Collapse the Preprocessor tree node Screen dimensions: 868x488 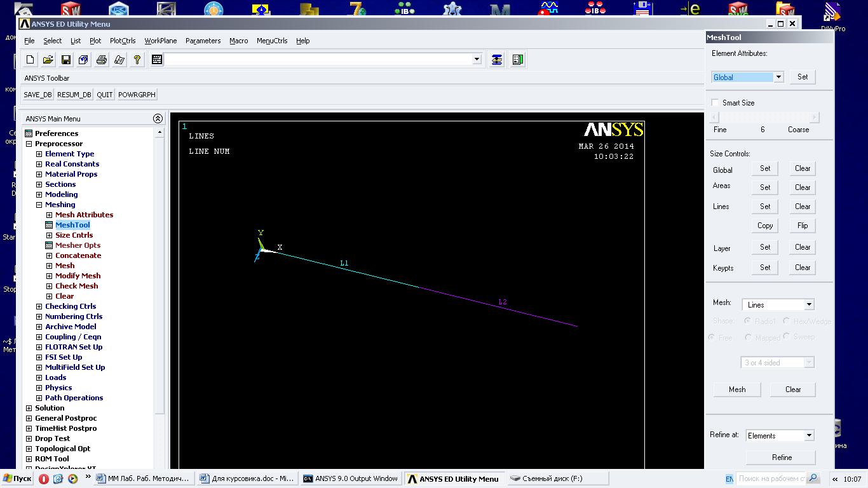[29, 144]
